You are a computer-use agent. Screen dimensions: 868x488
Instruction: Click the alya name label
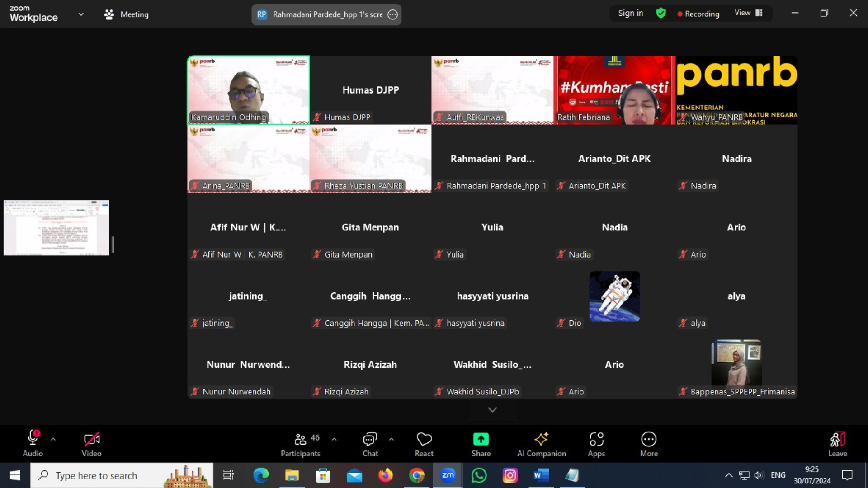pyautogui.click(x=698, y=323)
